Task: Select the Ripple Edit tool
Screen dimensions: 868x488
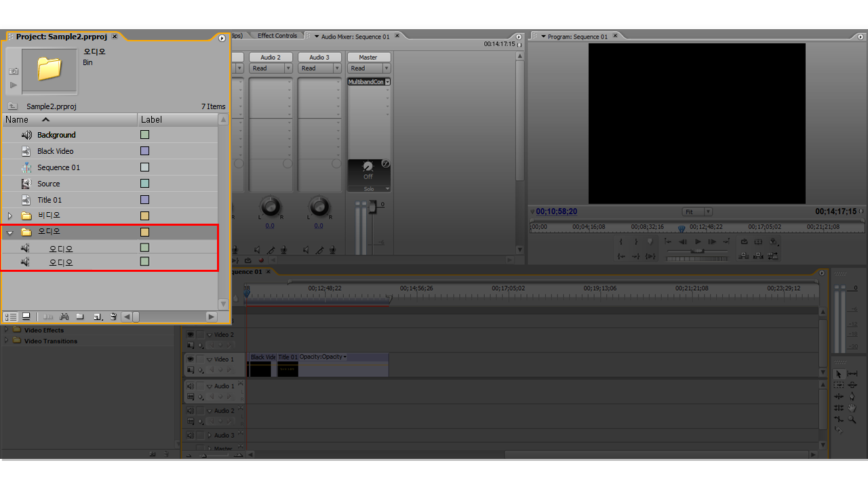Action: 839,396
